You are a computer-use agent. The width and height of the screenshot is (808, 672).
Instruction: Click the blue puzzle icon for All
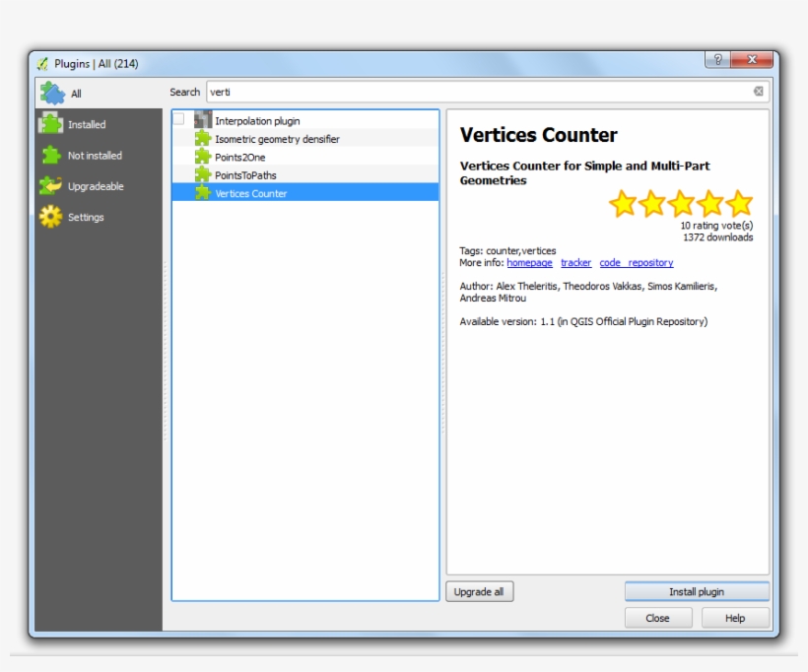coord(52,94)
